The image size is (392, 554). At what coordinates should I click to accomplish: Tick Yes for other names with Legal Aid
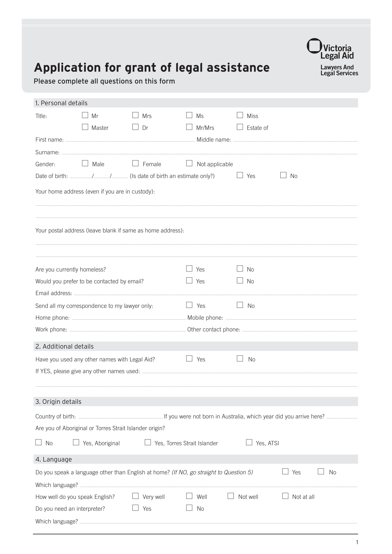pos(189,359)
